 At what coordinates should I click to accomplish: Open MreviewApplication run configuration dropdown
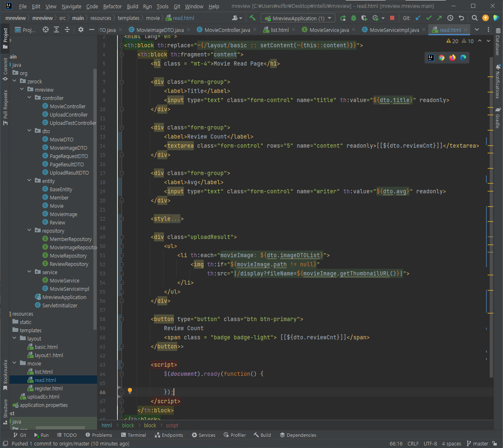(x=298, y=18)
